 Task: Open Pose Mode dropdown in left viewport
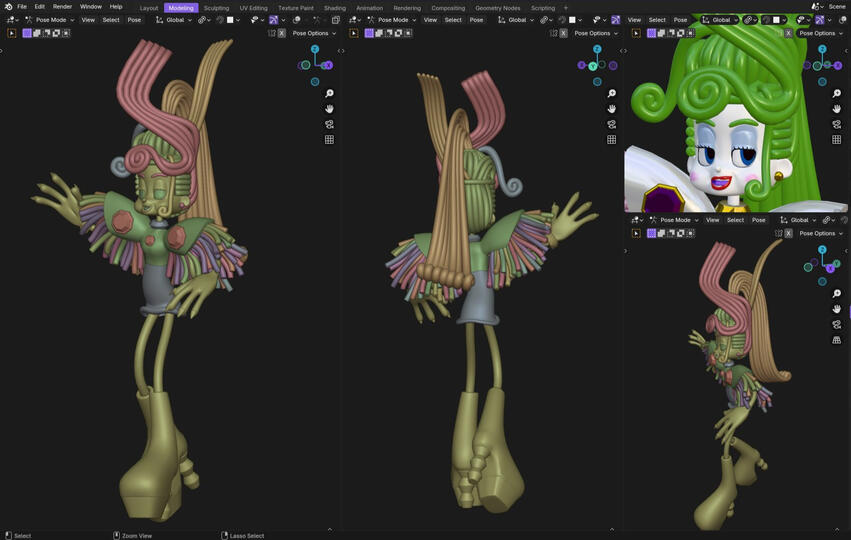coord(49,20)
